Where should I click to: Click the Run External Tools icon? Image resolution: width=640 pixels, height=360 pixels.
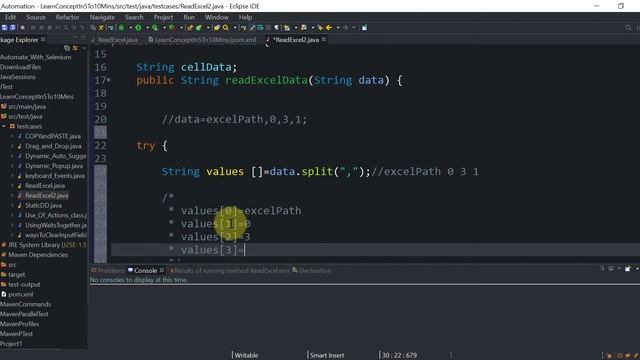[x=172, y=28]
